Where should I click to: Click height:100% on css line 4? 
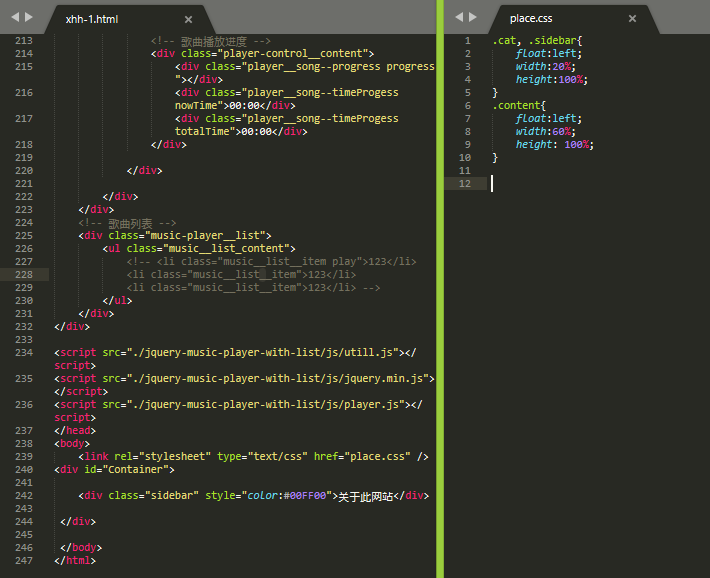click(x=551, y=80)
